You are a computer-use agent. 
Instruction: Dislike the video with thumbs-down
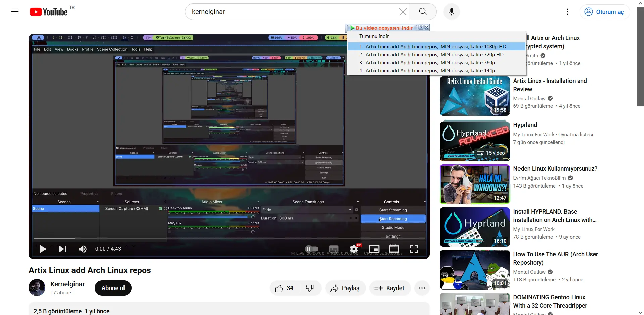coord(310,288)
